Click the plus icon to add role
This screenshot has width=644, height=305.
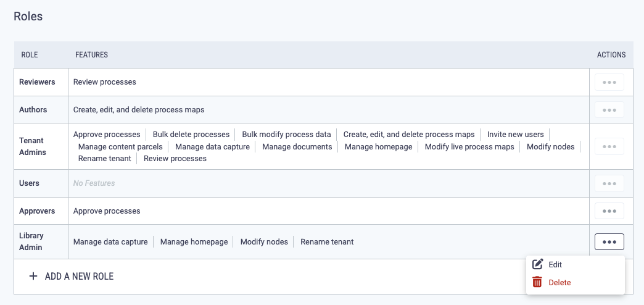tap(33, 276)
